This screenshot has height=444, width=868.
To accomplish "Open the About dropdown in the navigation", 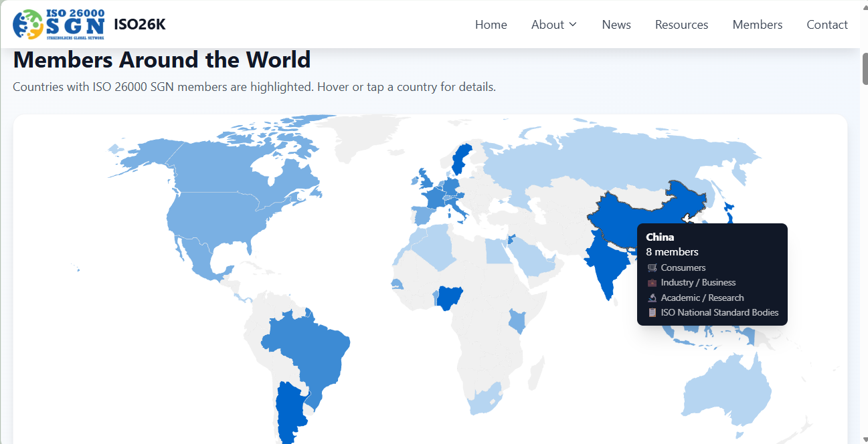I will pyautogui.click(x=553, y=24).
